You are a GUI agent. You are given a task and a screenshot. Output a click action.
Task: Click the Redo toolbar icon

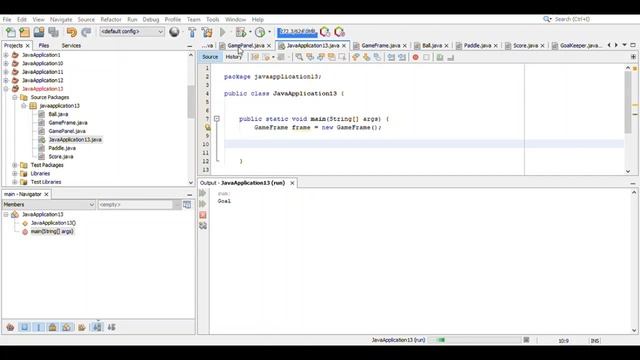(x=86, y=32)
